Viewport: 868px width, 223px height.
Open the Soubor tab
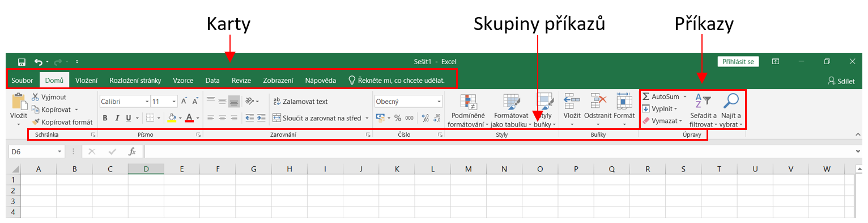(x=22, y=81)
